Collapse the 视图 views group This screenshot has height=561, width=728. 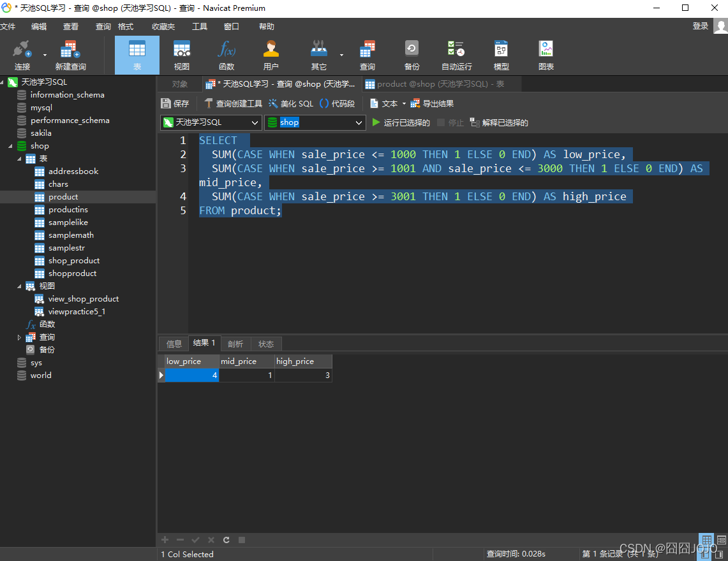(19, 286)
